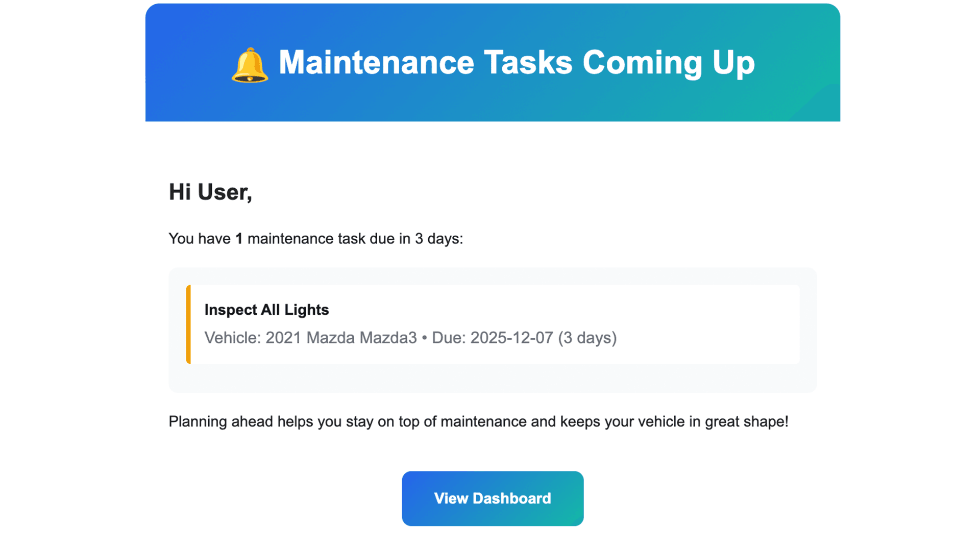Screen dimensions: 980x551
Task: Select the planning ahead reminder text
Action: click(479, 422)
